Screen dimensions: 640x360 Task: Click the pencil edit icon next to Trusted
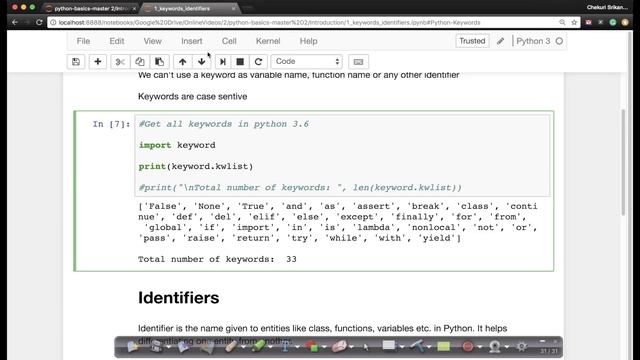point(500,41)
